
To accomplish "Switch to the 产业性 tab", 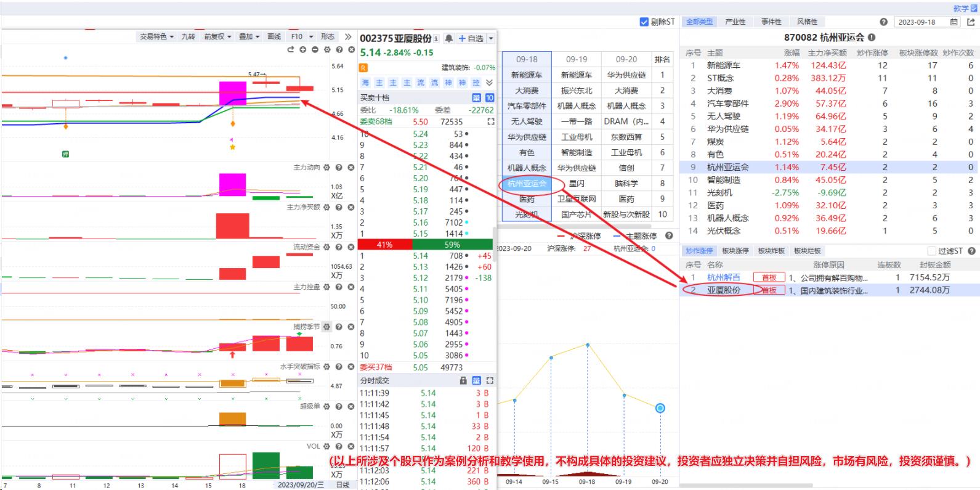I will point(735,22).
